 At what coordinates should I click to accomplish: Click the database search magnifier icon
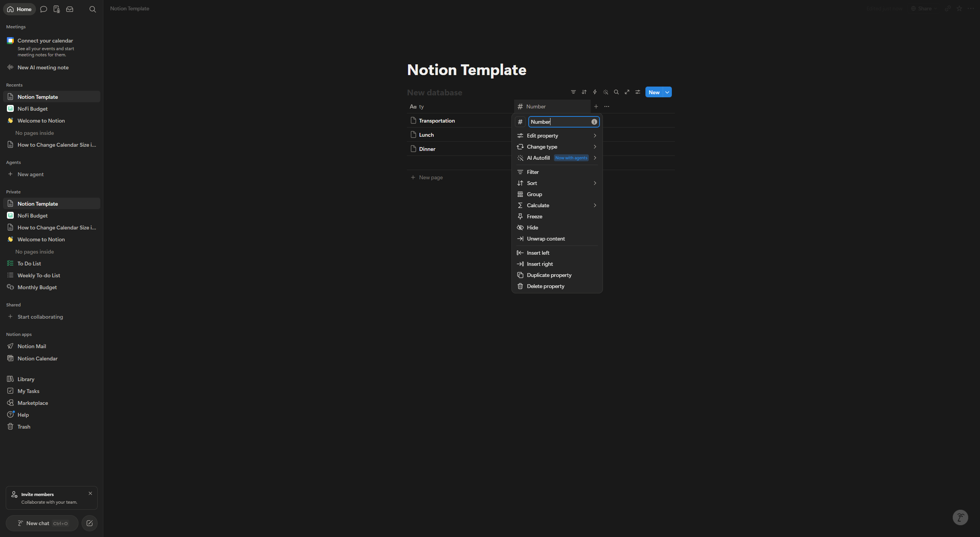[x=616, y=92]
